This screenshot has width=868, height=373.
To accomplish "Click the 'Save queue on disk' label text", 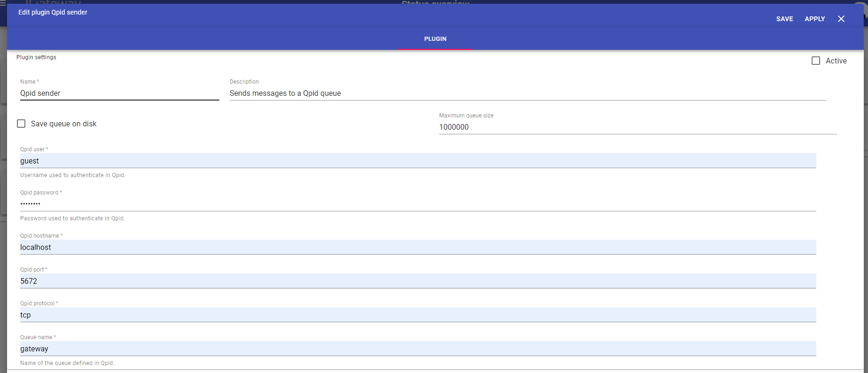I will [x=63, y=124].
